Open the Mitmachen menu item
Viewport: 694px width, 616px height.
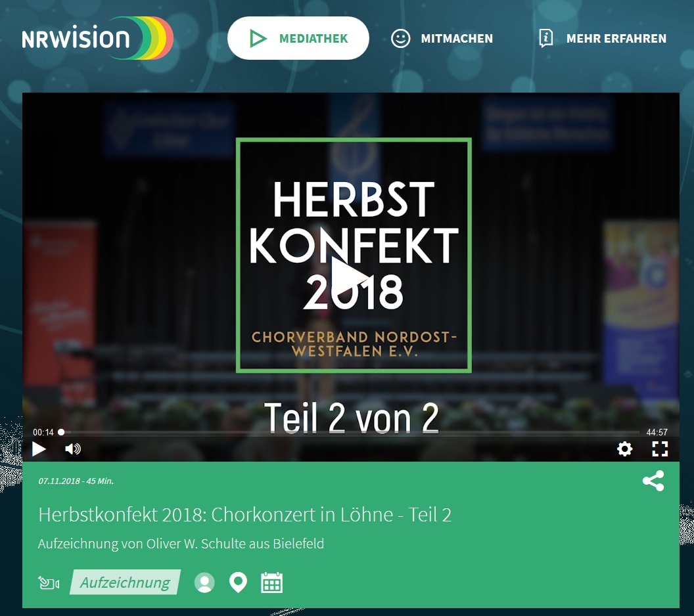[x=442, y=39]
